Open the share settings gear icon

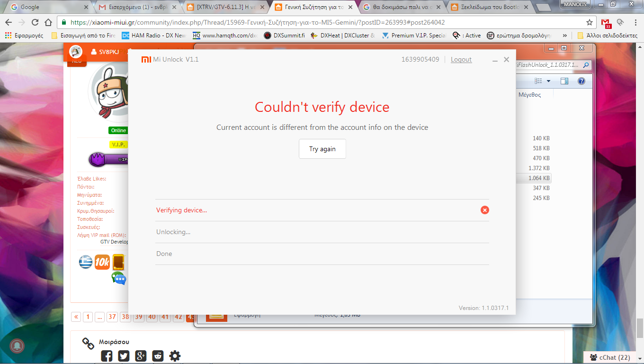(x=175, y=356)
